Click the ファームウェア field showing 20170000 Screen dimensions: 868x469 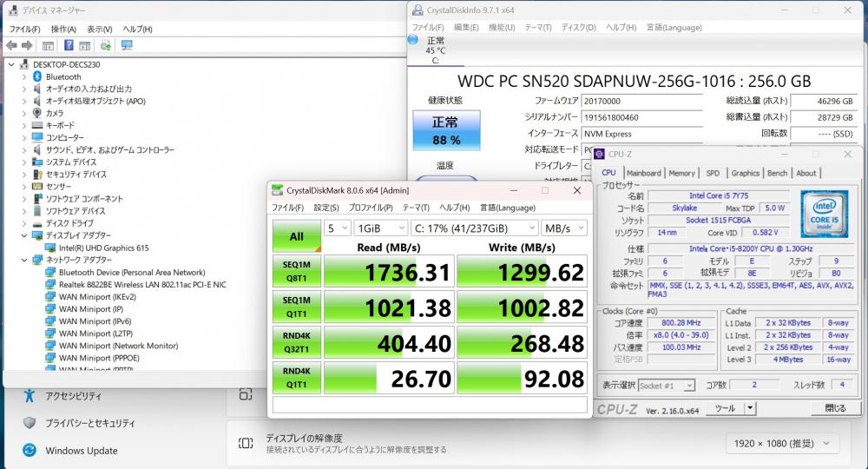click(641, 102)
